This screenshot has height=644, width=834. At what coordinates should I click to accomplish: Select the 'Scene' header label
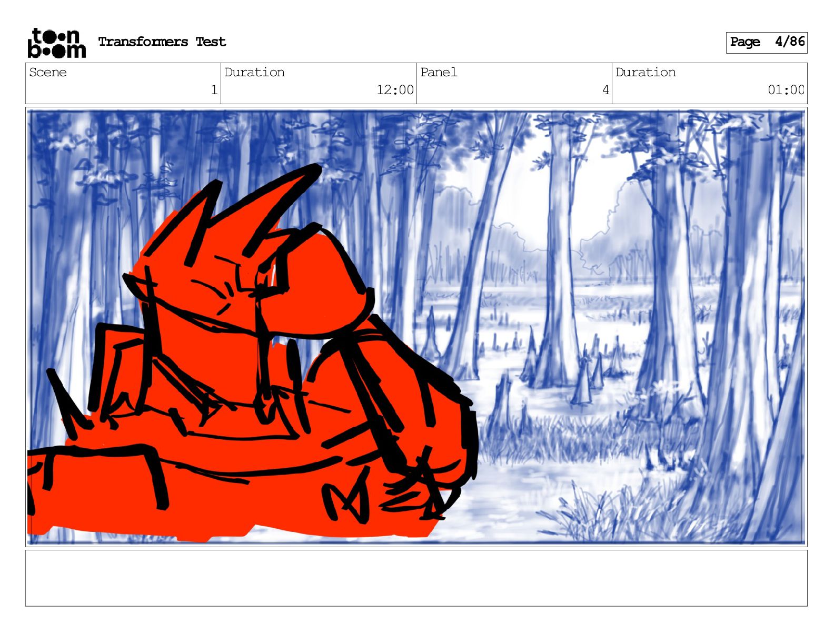click(x=48, y=72)
